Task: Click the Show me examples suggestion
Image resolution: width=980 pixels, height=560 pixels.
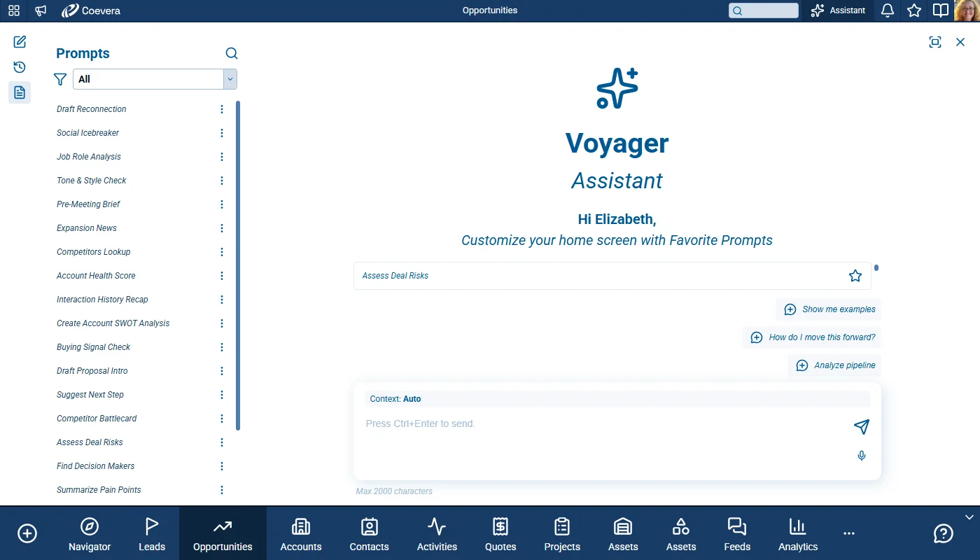Action: 829,309
